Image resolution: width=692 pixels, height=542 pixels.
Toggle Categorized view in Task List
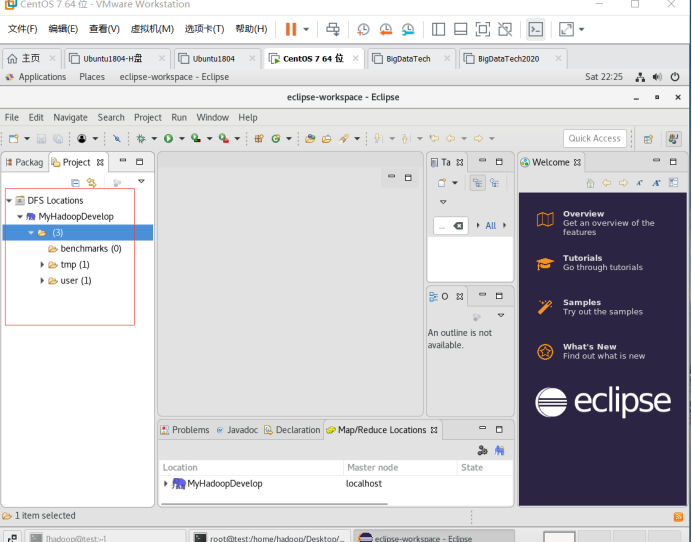pyautogui.click(x=478, y=183)
